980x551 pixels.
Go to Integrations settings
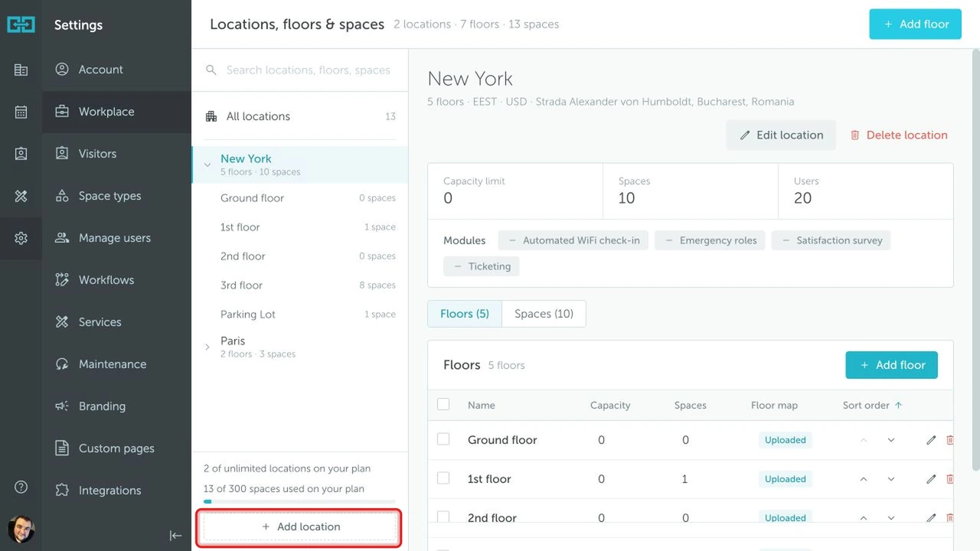[116, 491]
